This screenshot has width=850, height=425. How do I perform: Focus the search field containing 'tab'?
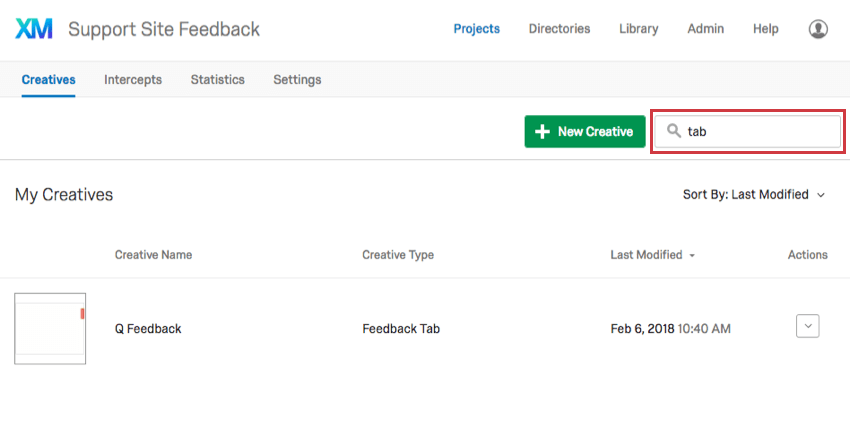(x=748, y=131)
